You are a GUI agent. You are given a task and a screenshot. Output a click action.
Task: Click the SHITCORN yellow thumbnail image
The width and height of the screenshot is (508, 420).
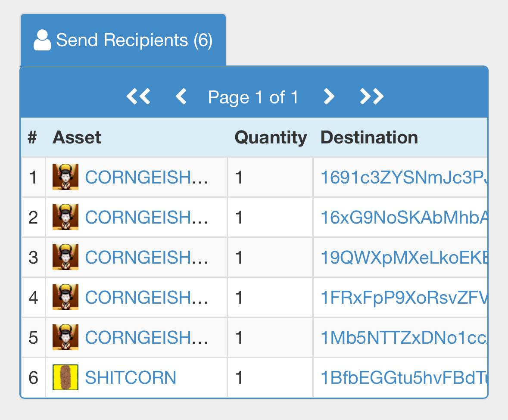pos(65,377)
